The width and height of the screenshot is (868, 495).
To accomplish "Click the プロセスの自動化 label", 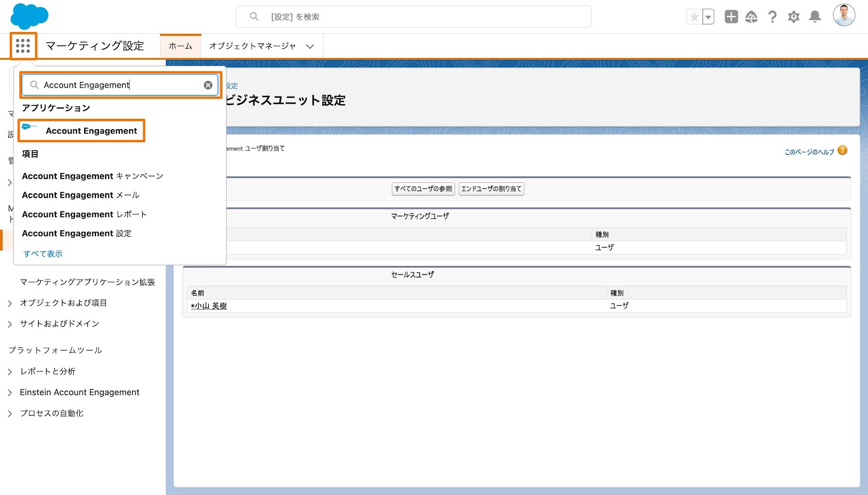I will coord(52,413).
